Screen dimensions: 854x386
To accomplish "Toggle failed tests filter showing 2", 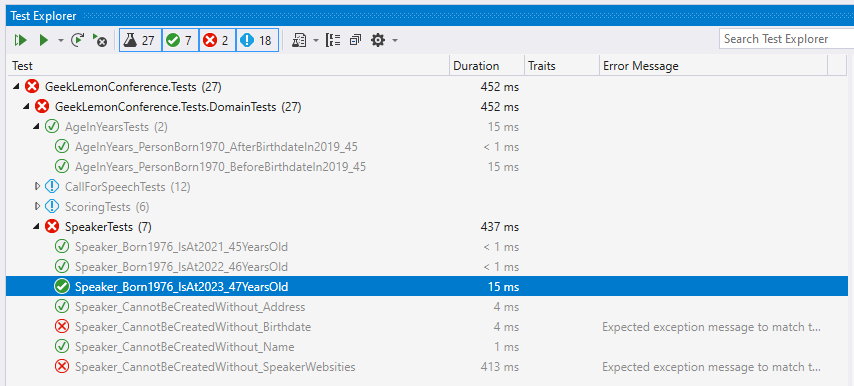I will click(x=217, y=40).
